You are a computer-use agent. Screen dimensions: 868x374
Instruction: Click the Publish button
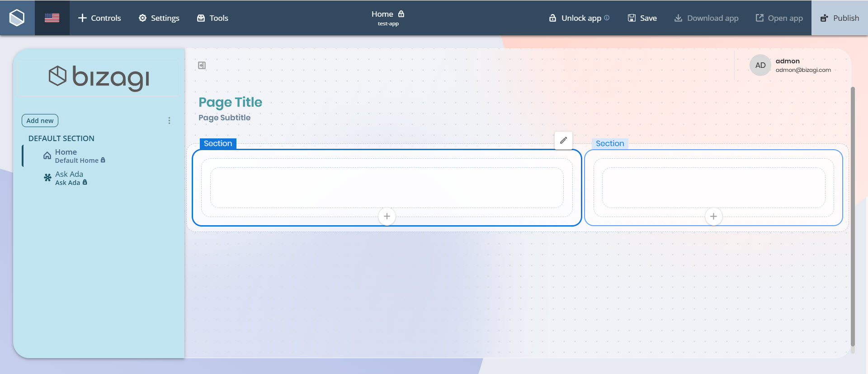[x=840, y=18]
